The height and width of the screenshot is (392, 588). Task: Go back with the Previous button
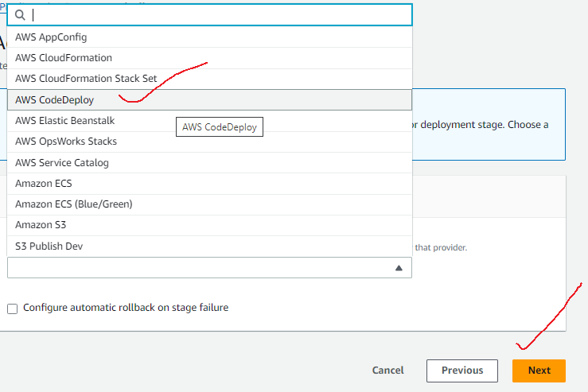click(x=462, y=371)
